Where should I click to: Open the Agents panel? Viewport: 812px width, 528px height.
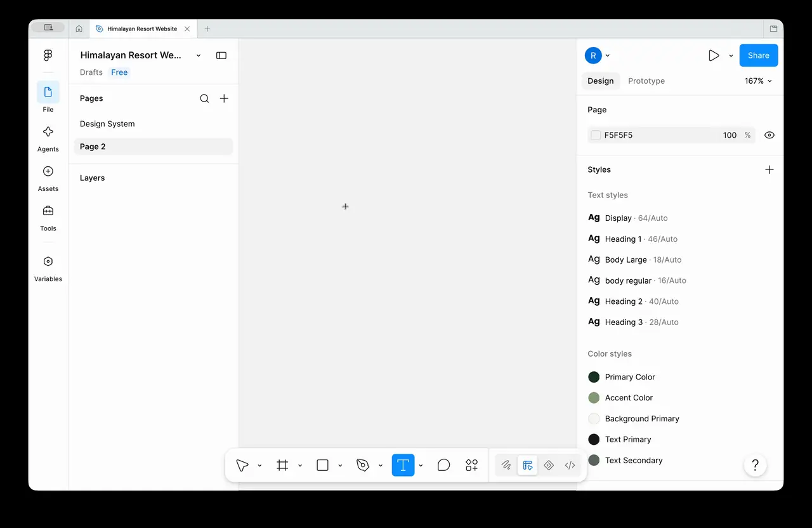point(48,132)
